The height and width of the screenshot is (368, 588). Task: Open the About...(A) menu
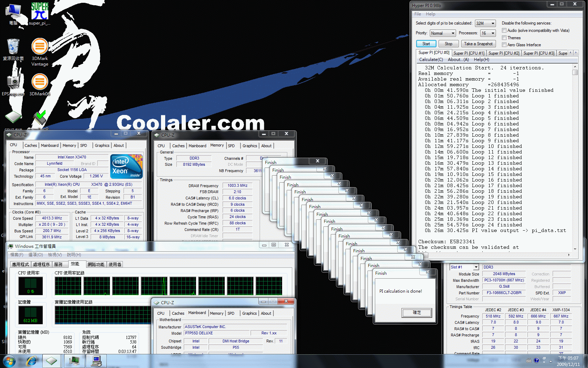coord(458,60)
